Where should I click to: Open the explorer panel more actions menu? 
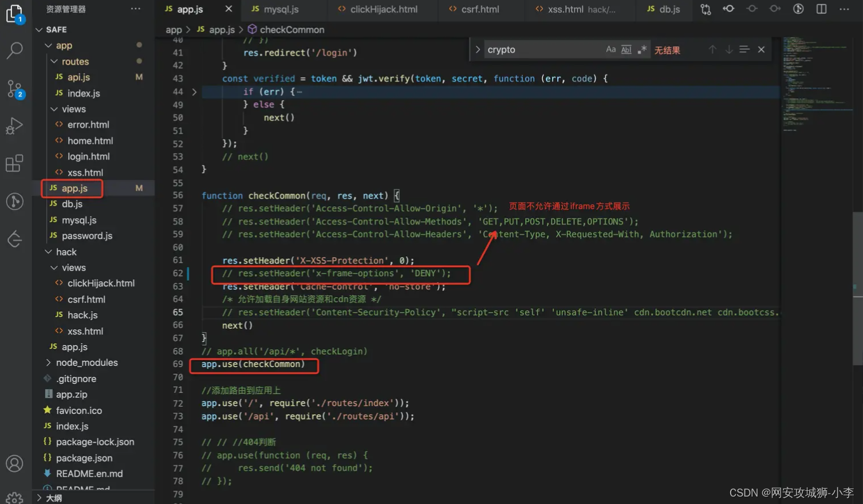[x=136, y=9]
